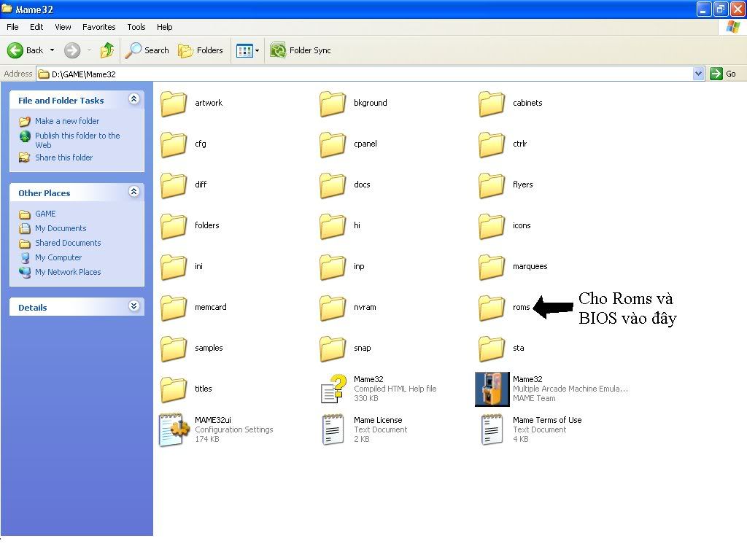Click the ini folder icon
The image size is (747, 560).
[x=174, y=268]
